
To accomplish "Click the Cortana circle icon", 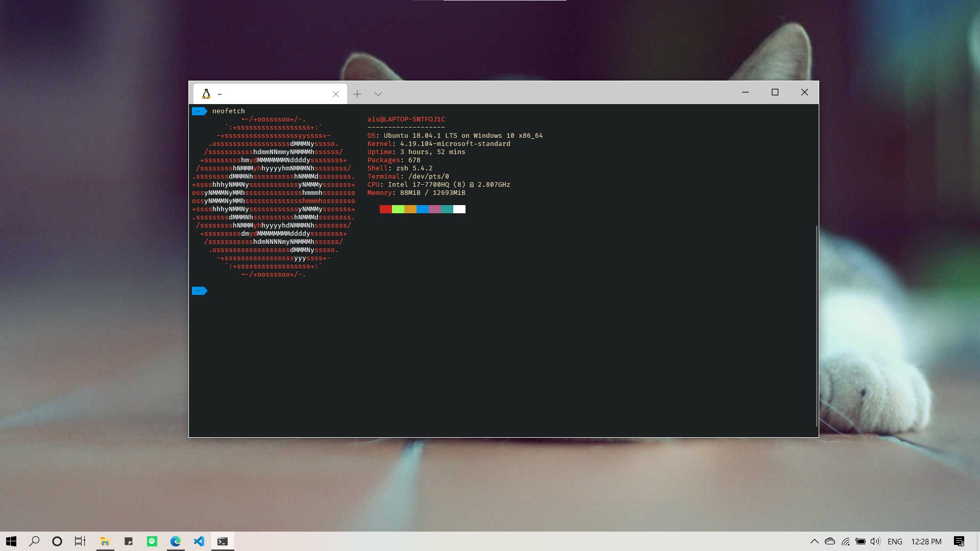I will [x=57, y=541].
